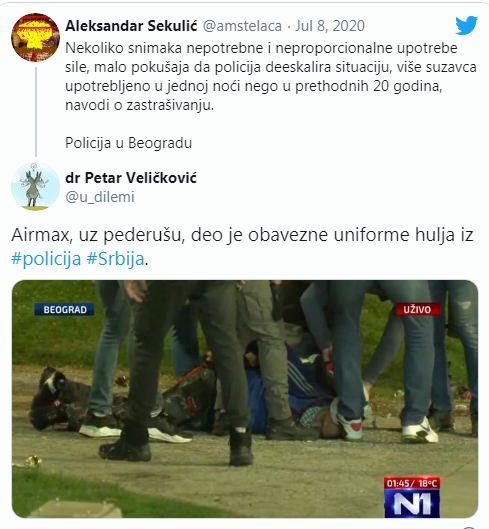The image size is (489, 529).
Task: Click the Twitter bird logo icon
Action: click(466, 25)
